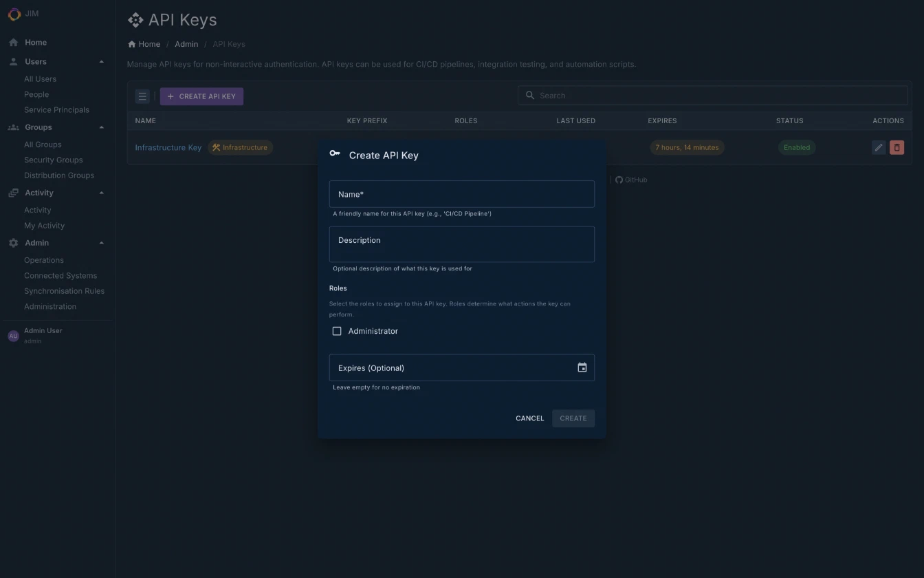Open Connected Systems from the sidebar
Screen dimensions: 924x578
[x=60, y=275]
